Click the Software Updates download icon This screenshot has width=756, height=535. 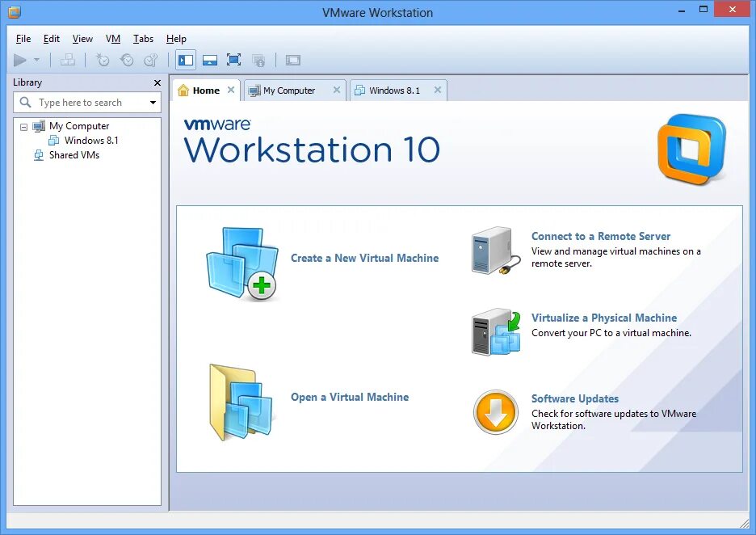(x=495, y=412)
